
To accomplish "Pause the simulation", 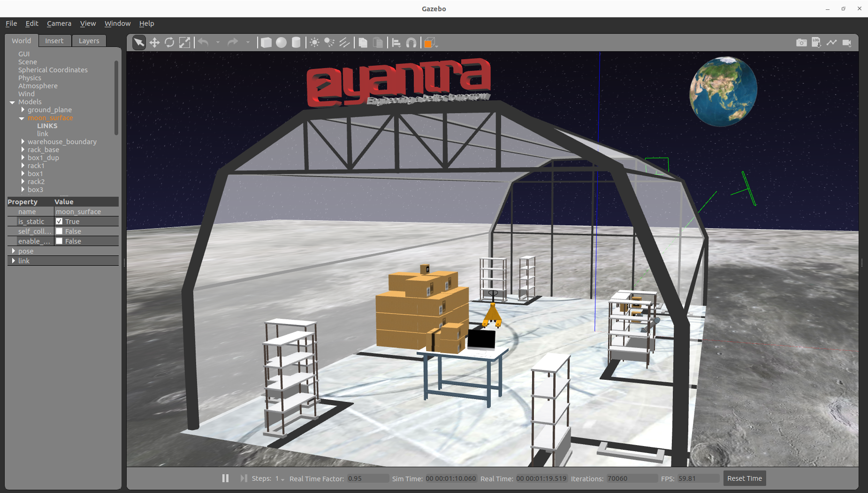I will (x=225, y=478).
